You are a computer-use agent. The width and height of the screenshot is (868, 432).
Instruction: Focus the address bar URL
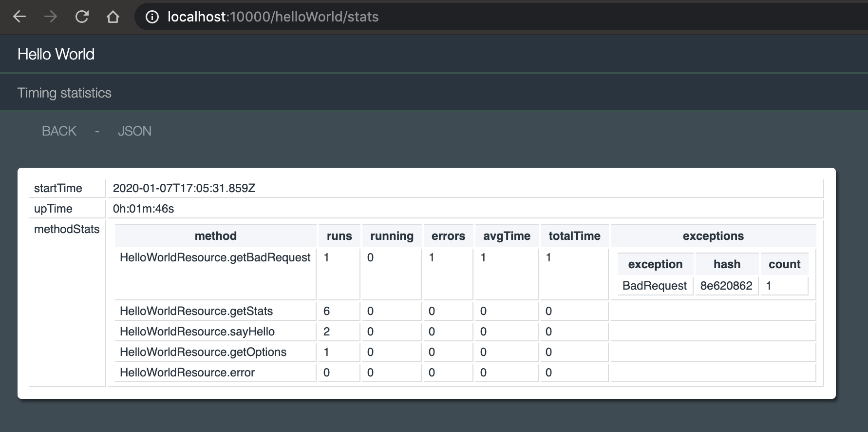273,17
